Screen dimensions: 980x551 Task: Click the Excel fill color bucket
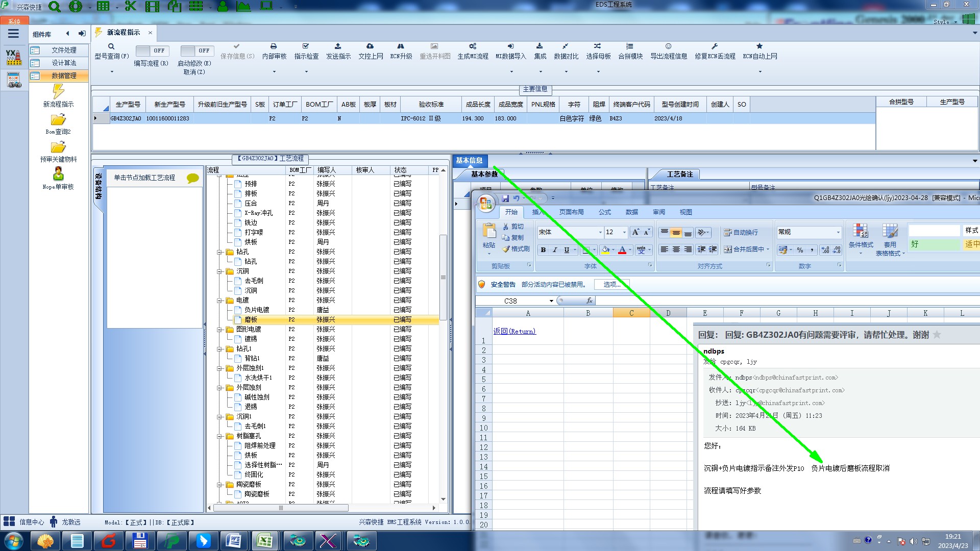605,249
